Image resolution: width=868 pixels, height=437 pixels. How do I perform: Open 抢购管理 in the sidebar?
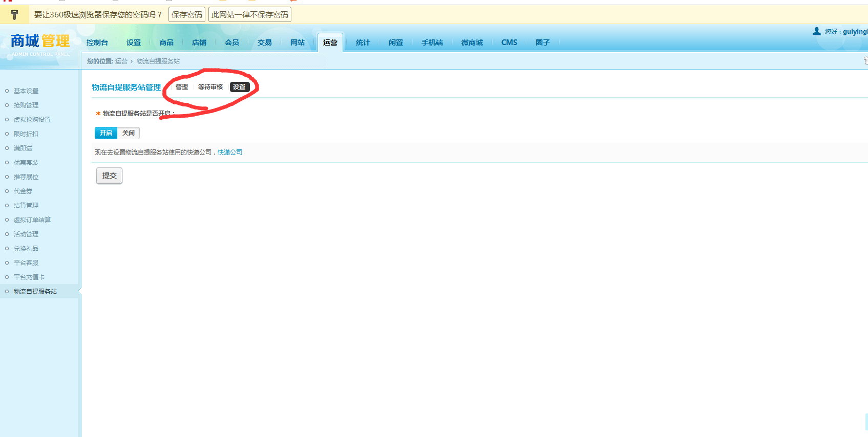pyautogui.click(x=26, y=105)
